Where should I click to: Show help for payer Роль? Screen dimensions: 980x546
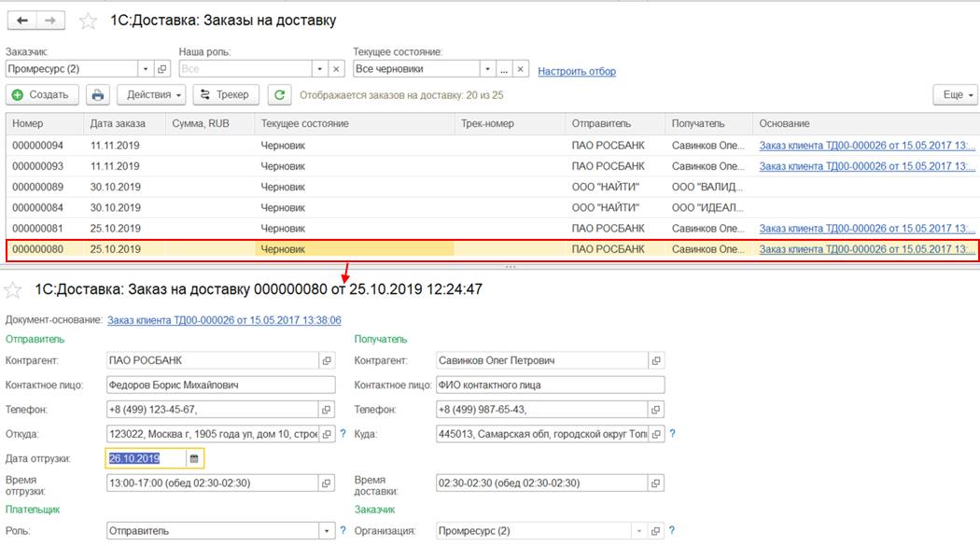point(343,530)
